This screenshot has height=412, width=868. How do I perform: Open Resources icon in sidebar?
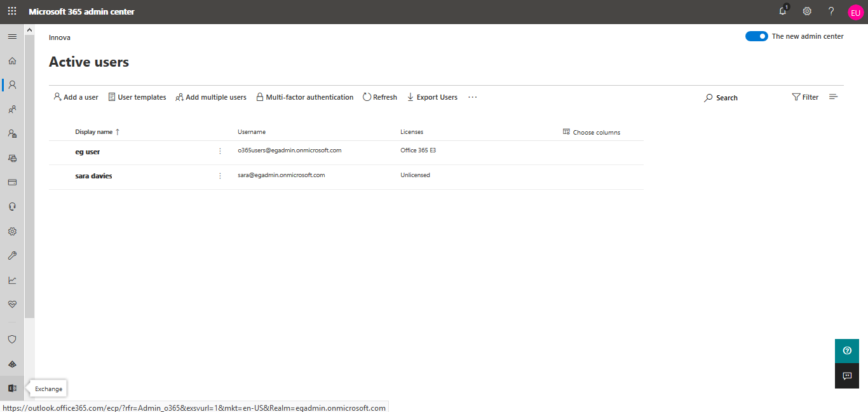click(12, 157)
